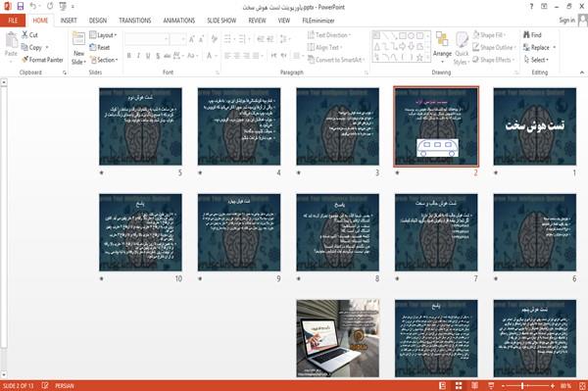Zoom out with the minus button
This screenshot has width=588, height=391.
coord(504,386)
